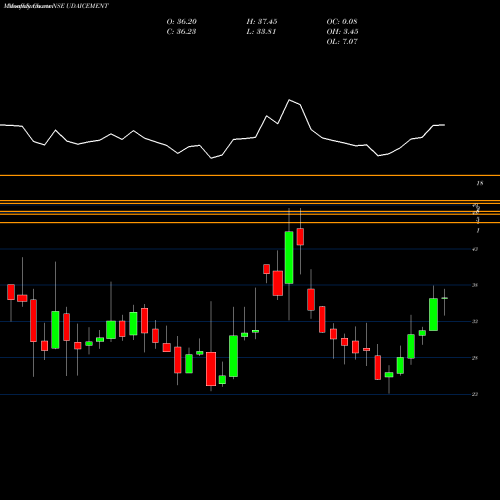Select the OH: 3.45 reading
500x500 pixels.
[342, 32]
